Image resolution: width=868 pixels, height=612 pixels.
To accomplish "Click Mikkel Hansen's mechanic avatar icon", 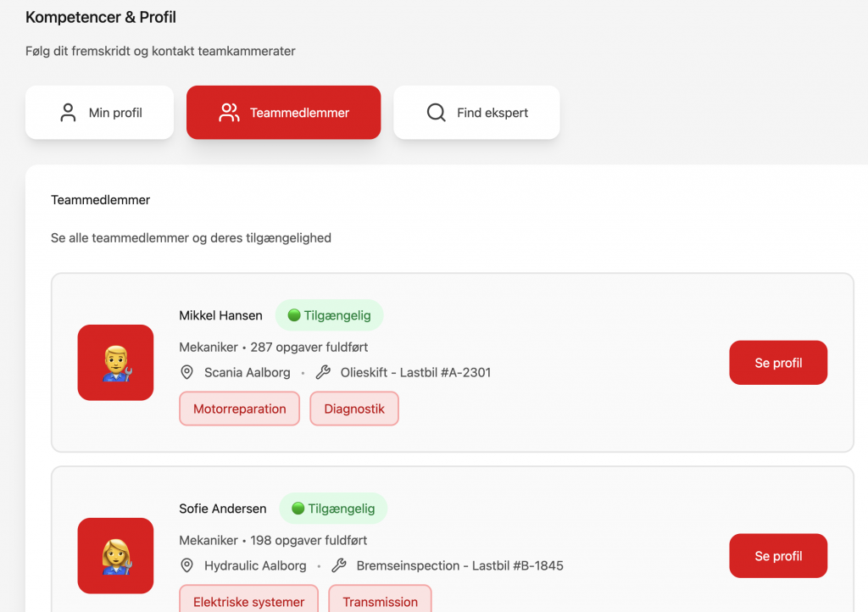I will (115, 363).
